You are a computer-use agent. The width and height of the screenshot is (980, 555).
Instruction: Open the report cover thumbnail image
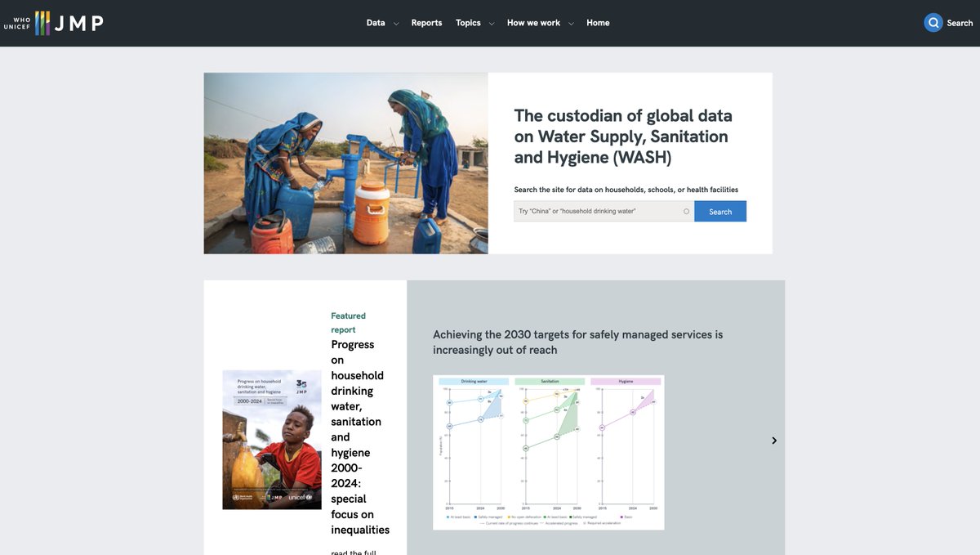click(272, 440)
